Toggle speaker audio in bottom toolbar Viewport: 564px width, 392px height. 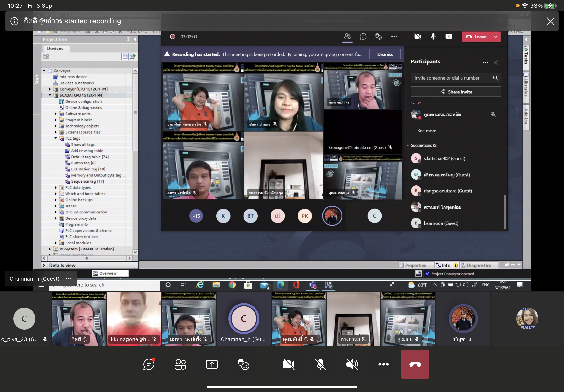pos(352,364)
